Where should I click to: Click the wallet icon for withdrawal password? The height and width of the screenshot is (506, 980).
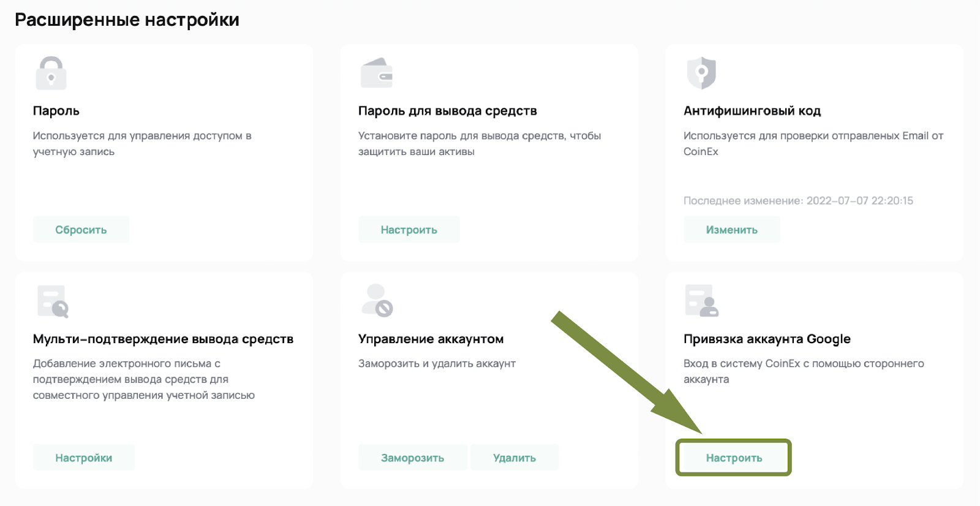(376, 73)
